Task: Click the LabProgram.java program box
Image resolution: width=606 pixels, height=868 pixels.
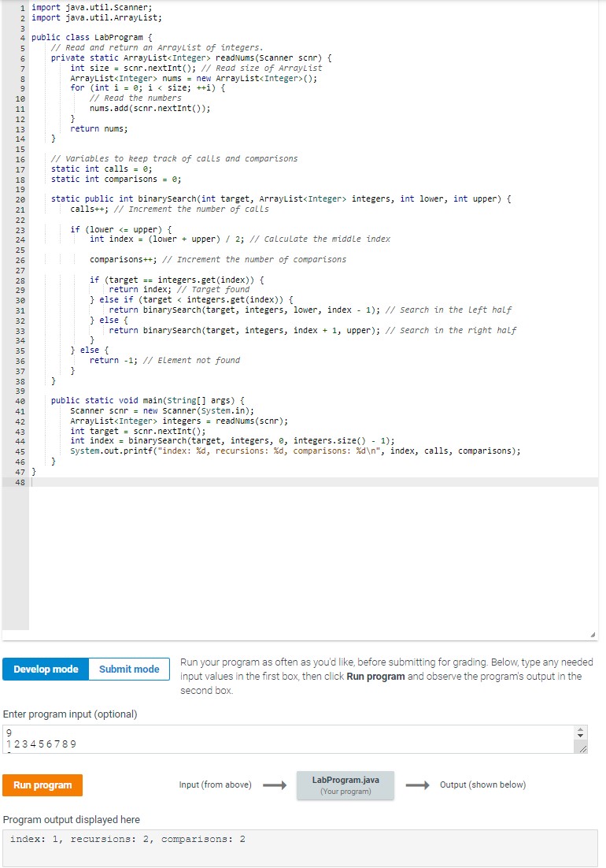Action: pyautogui.click(x=345, y=785)
